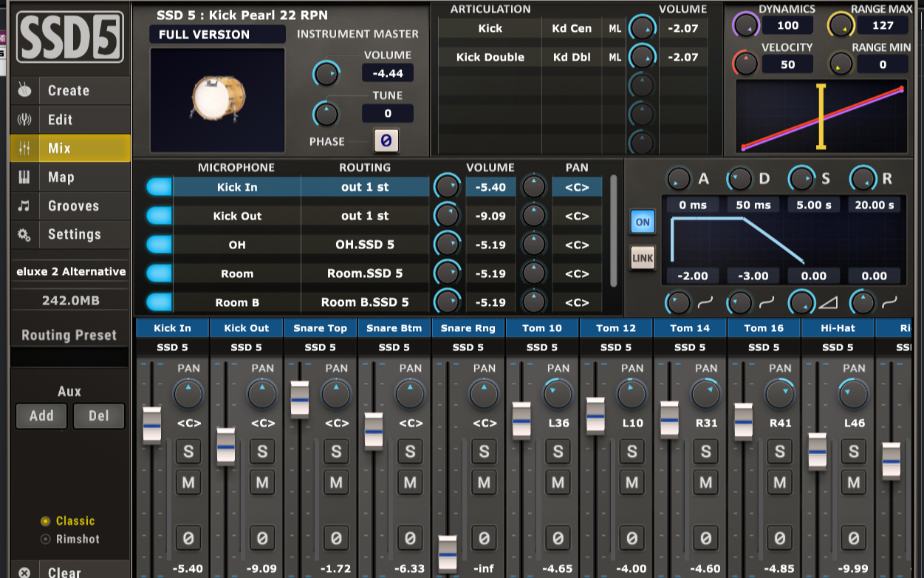
Task: Click the Dynamics value field 100
Action: click(x=787, y=26)
